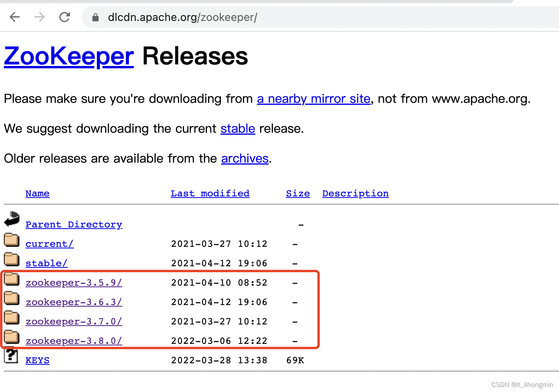Open the zookeeper-3.5.9/ directory link
559x392 pixels.
tap(74, 283)
